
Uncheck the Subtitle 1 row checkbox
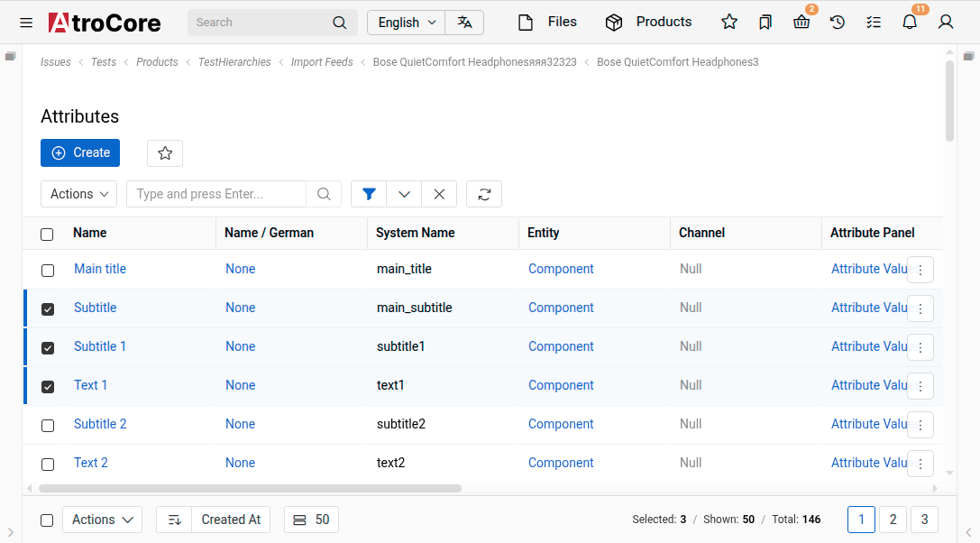(48, 348)
